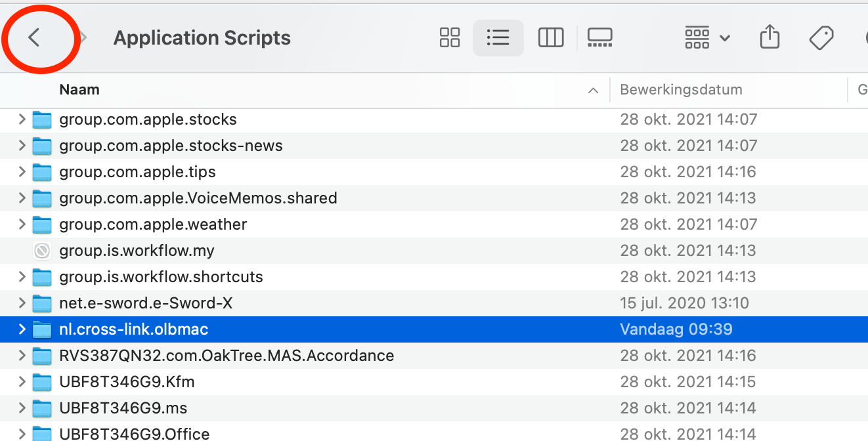Image resolution: width=868 pixels, height=441 pixels.
Task: Expand the group.com.apple.weather folder
Action: point(22,224)
